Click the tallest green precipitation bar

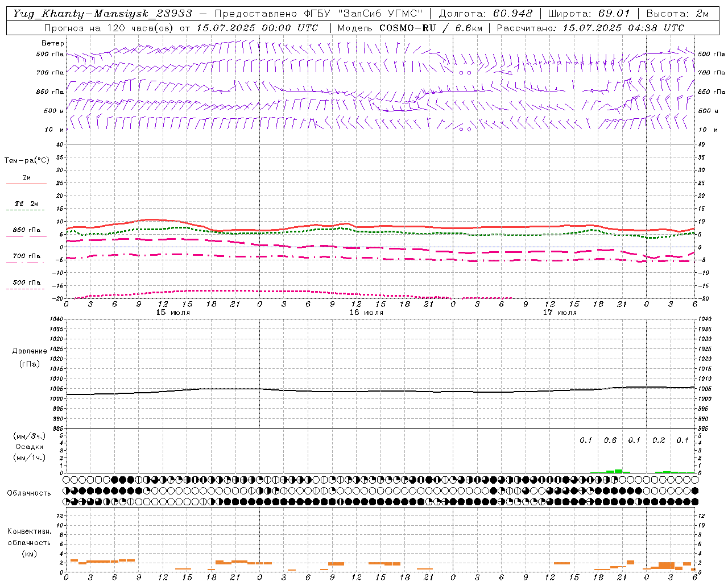[x=618, y=471]
